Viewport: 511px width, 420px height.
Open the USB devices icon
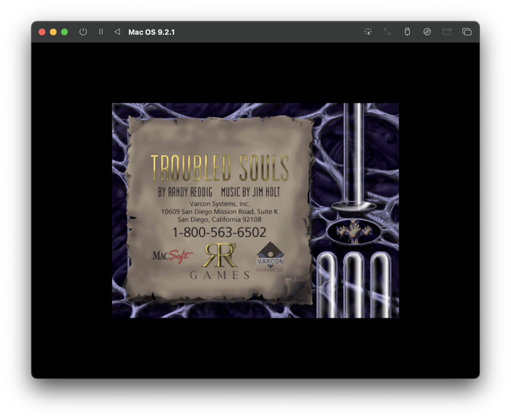[x=407, y=32]
